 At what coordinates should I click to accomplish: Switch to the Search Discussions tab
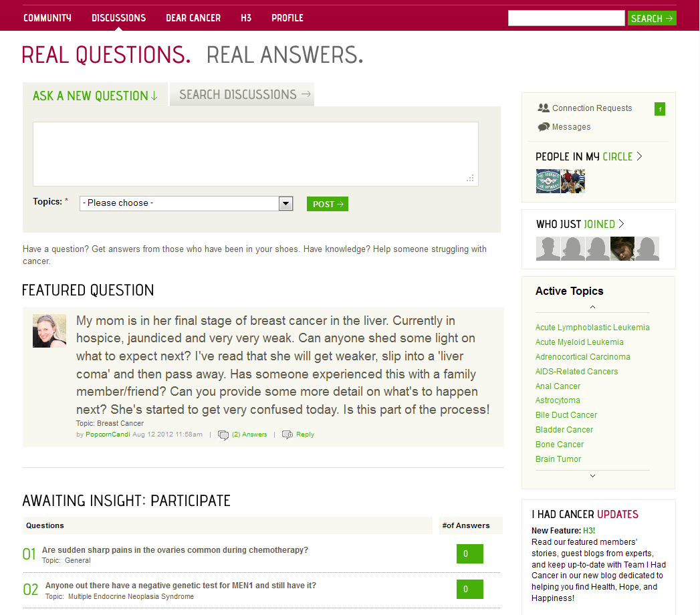[x=242, y=95]
